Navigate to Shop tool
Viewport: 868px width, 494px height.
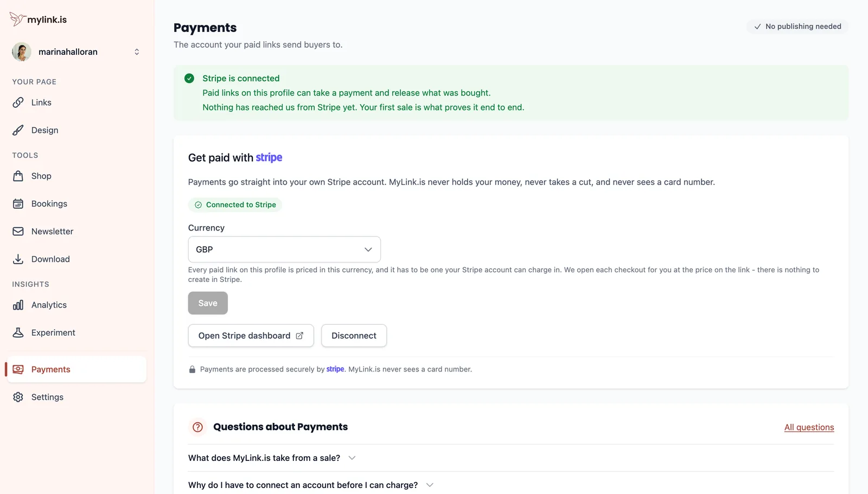pos(76,176)
